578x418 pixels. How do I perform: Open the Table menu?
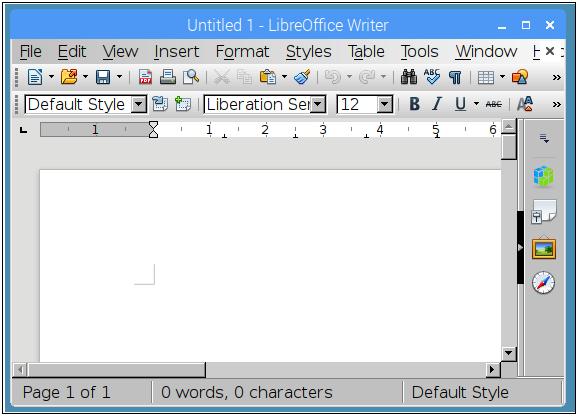[x=366, y=52]
